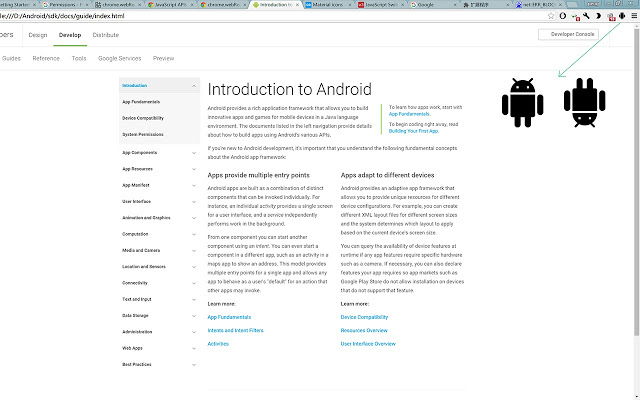Open the wrench extension icon
This screenshot has height=400, width=640.
(x=587, y=16)
